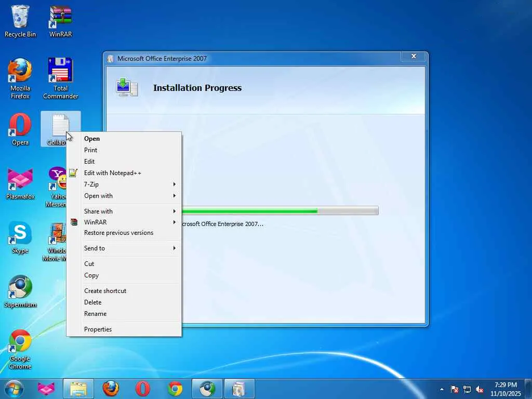
Task: Select the Plasmafox desktop shortcut
Action: click(x=20, y=183)
